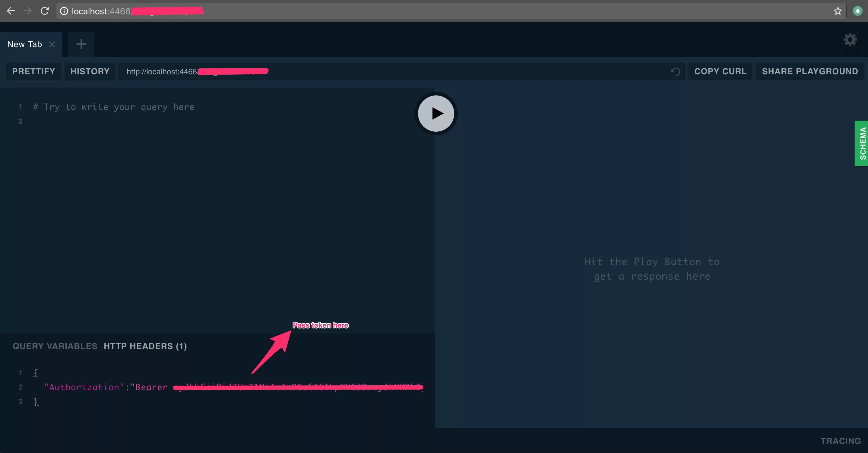
Task: Click the PRETTIFY button to format query
Action: [x=33, y=71]
